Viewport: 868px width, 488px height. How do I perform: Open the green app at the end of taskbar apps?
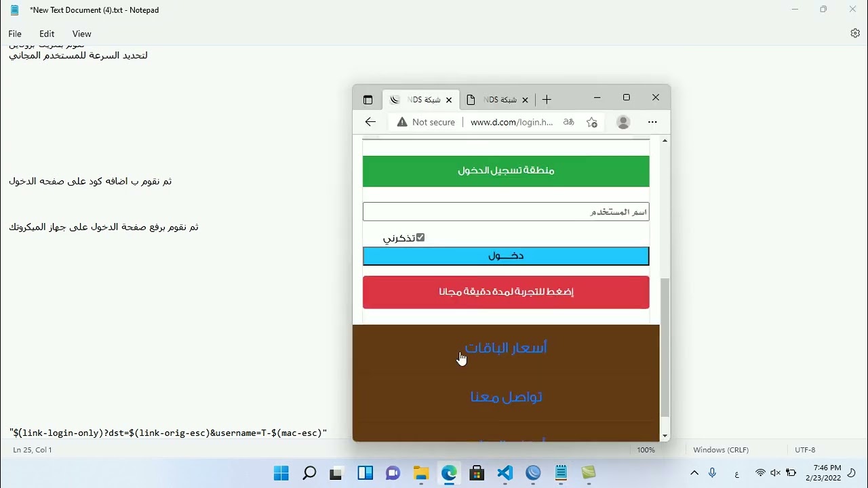click(x=589, y=473)
